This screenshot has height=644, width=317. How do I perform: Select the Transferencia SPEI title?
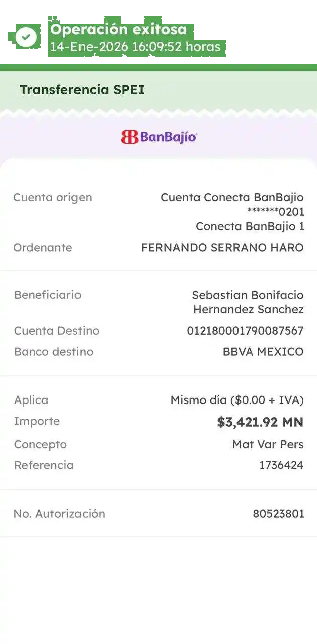coord(82,90)
